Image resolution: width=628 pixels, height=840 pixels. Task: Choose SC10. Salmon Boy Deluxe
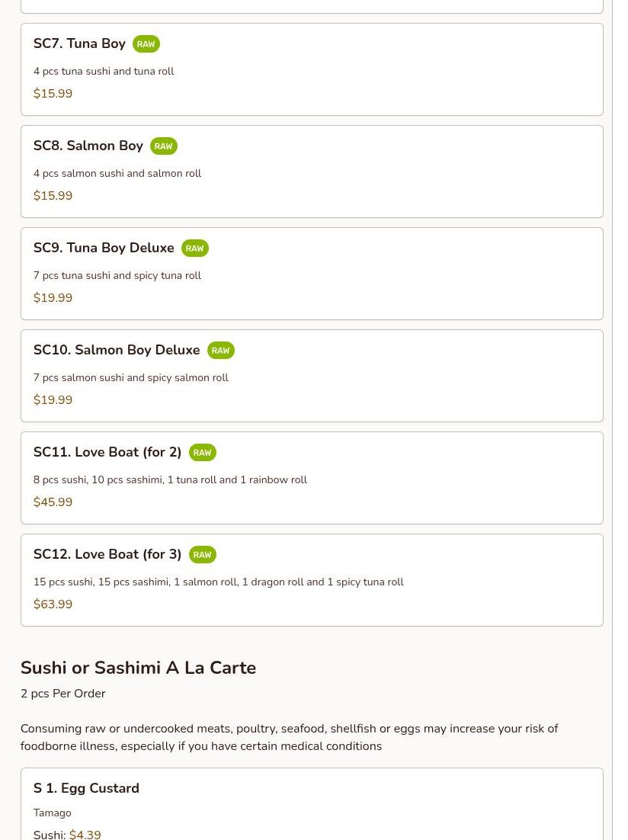(312, 376)
